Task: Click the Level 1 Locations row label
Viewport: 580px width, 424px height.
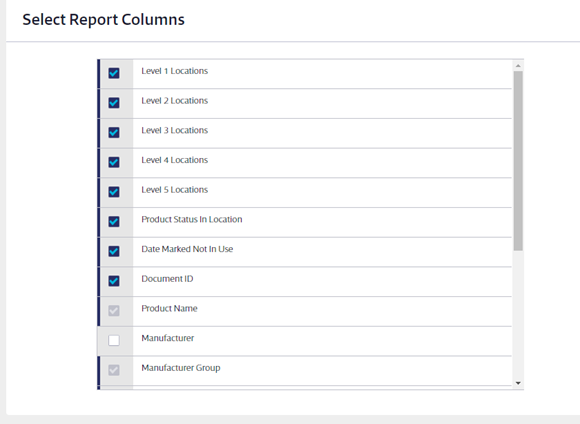Action: point(175,71)
